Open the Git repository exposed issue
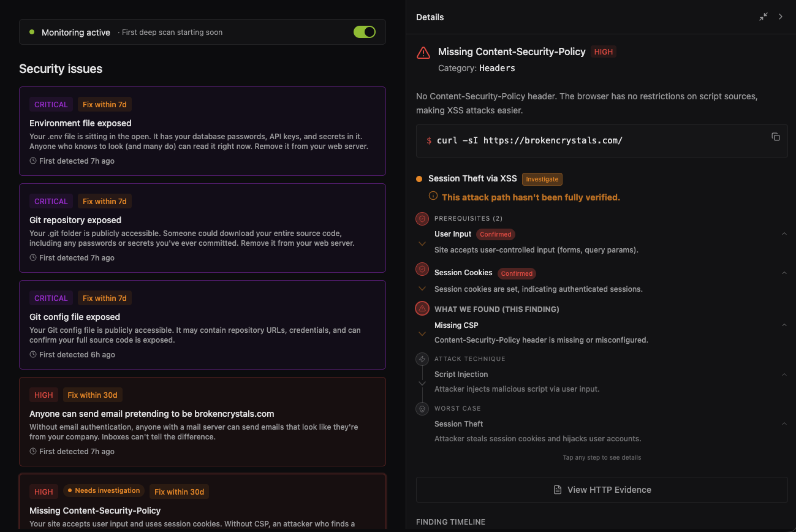Image resolution: width=796 pixels, height=532 pixels. (202, 228)
